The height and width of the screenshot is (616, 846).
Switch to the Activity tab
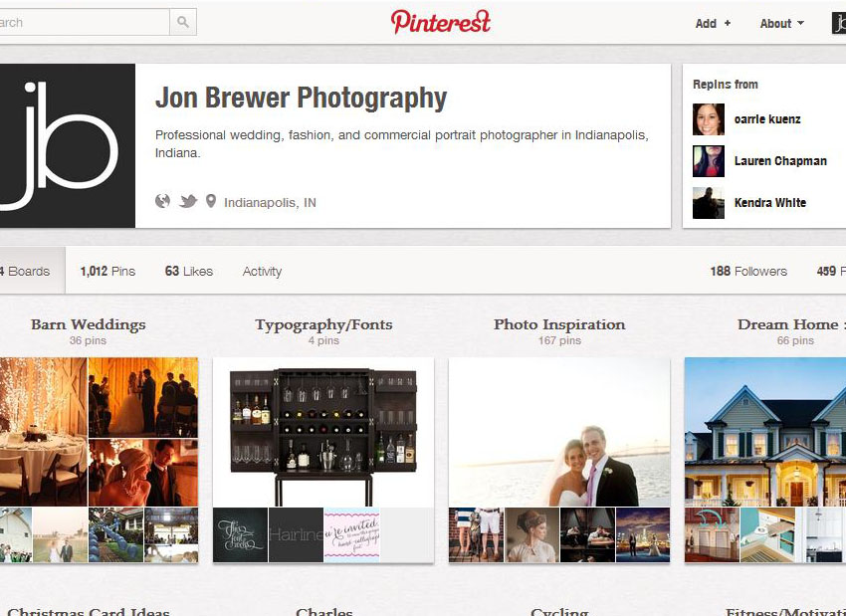pyautogui.click(x=262, y=272)
